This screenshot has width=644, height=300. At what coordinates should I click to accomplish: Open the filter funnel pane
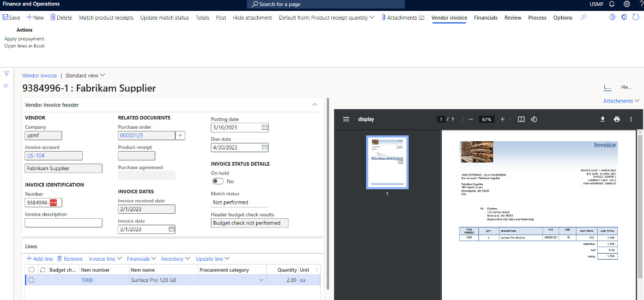coord(7,74)
